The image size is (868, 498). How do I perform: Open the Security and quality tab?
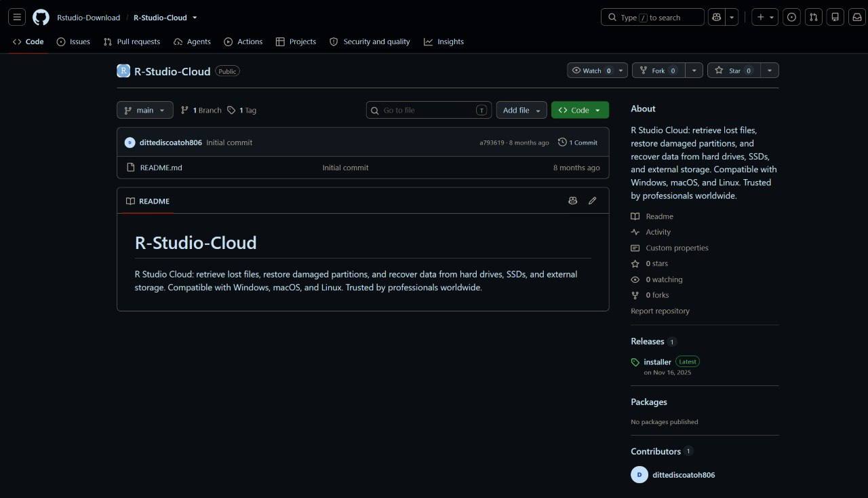pos(370,41)
